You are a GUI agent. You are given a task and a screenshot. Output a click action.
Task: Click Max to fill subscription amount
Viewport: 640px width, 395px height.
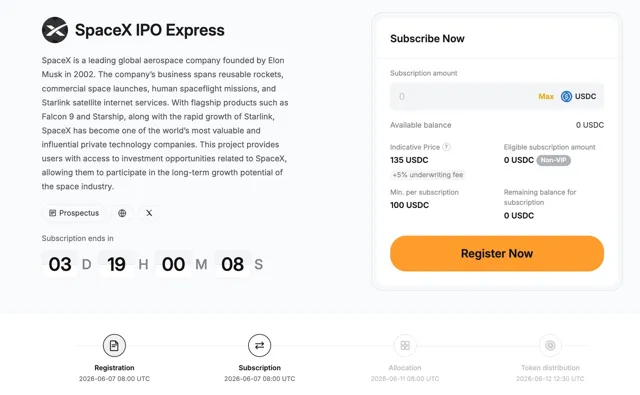(546, 96)
